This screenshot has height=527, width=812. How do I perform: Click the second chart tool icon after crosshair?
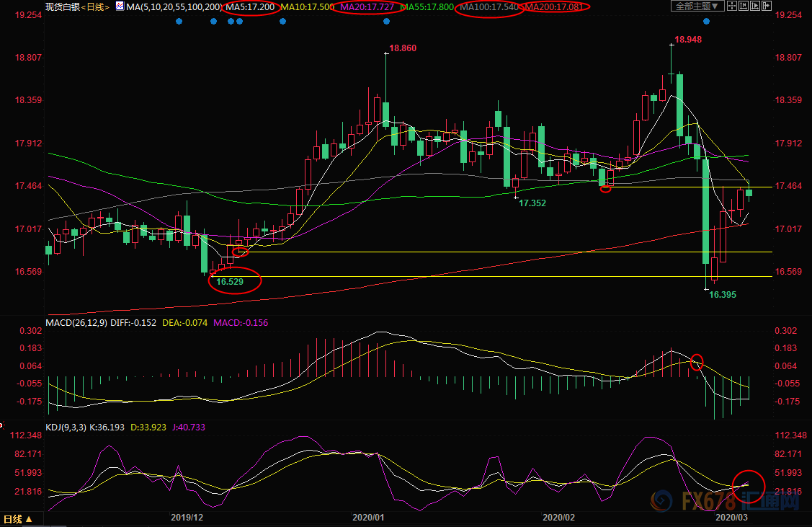pos(742,6)
